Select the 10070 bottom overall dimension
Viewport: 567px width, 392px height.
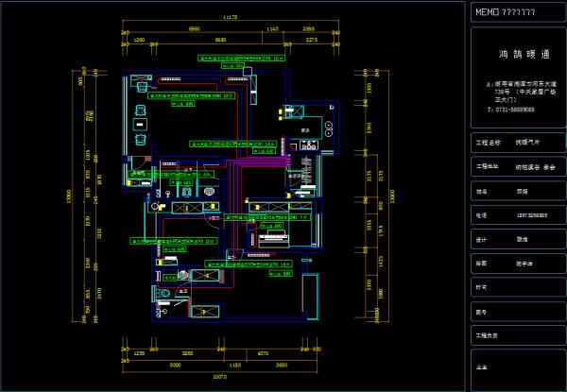[218, 374]
